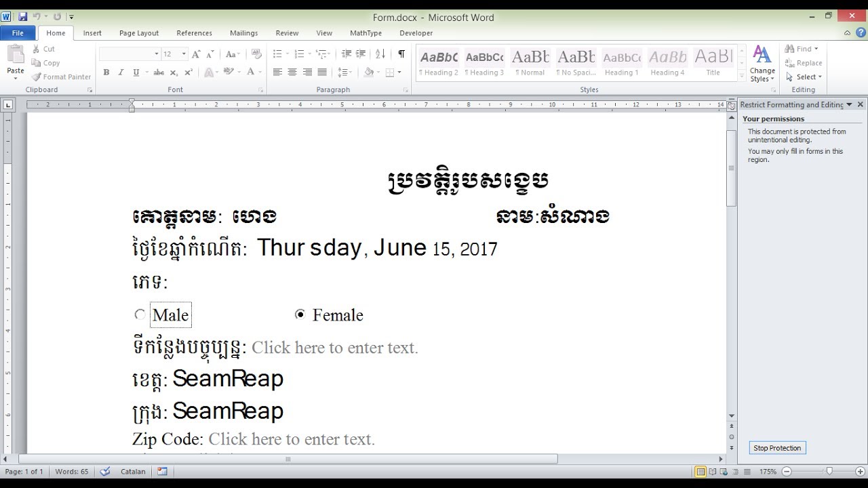Click the Save icon in quick access toolbar
The image size is (868, 488).
[x=23, y=17]
